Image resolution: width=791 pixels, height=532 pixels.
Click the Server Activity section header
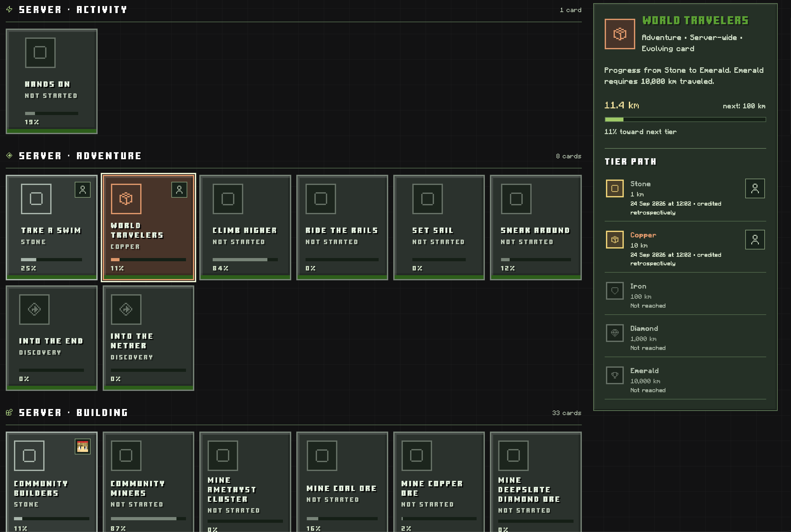point(73,10)
